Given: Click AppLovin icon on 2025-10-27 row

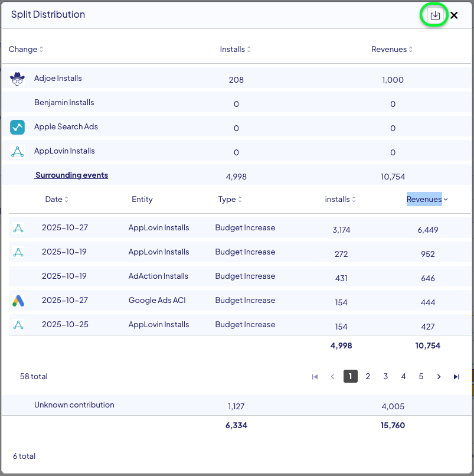Looking at the screenshot, I should pyautogui.click(x=18, y=228).
